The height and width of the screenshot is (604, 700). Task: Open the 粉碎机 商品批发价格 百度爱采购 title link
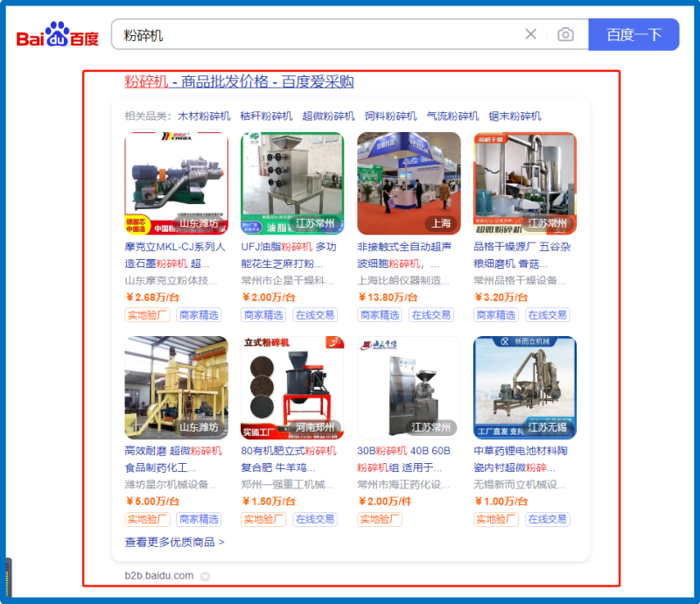tap(239, 81)
